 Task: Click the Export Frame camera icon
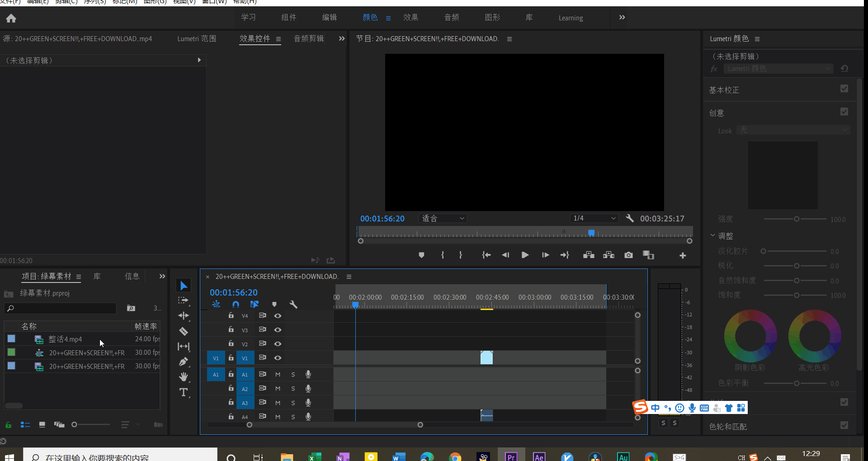click(x=628, y=255)
